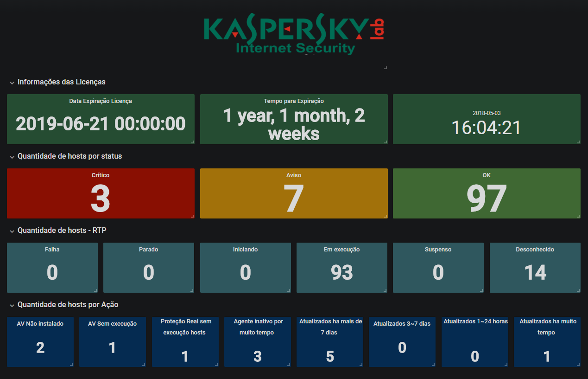Click the Falha value 0
This screenshot has width=588, height=379.
click(52, 272)
